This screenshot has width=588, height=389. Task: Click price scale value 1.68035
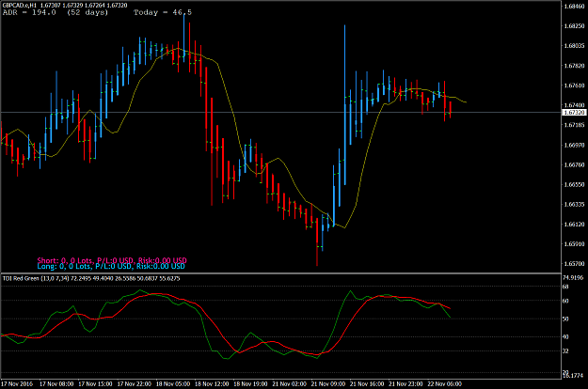[574, 46]
